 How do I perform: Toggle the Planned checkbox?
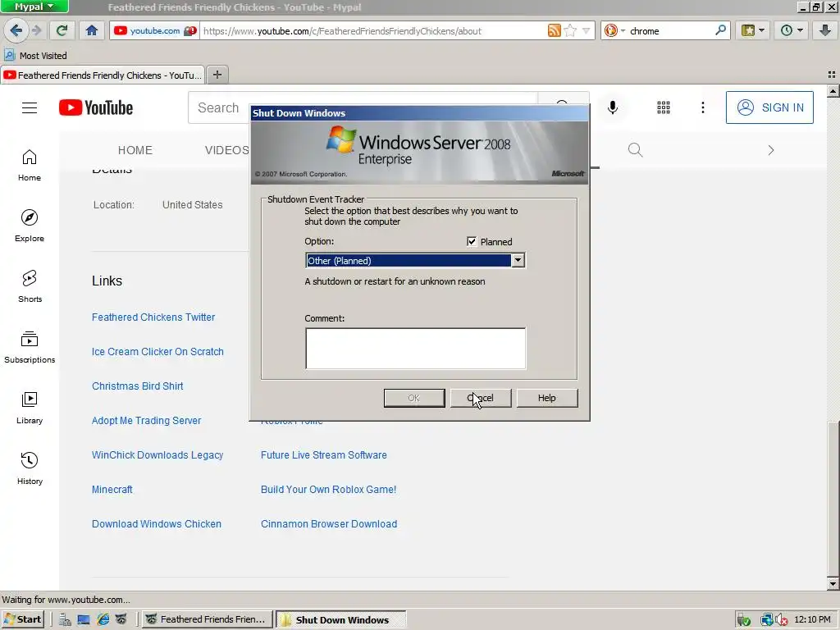(472, 242)
